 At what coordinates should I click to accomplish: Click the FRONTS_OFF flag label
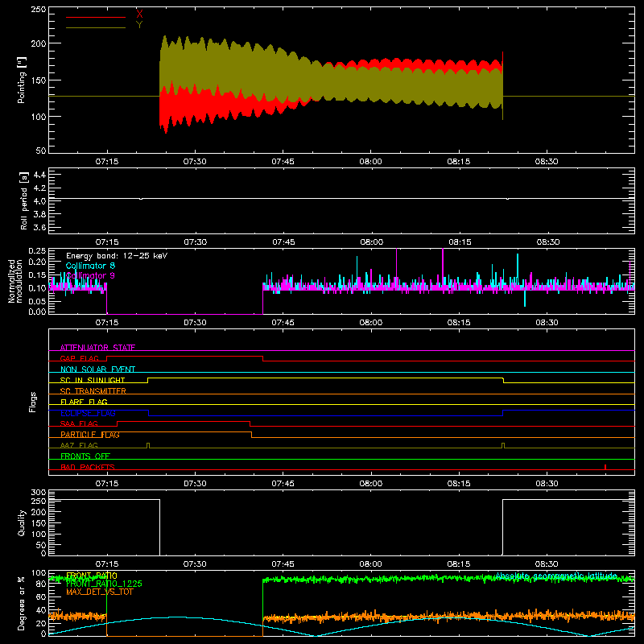click(x=85, y=456)
